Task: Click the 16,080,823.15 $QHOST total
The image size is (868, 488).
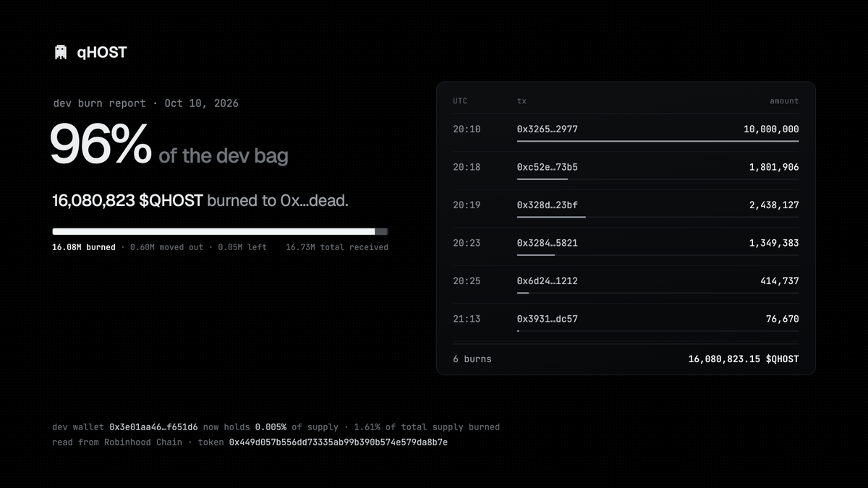Action: [744, 359]
